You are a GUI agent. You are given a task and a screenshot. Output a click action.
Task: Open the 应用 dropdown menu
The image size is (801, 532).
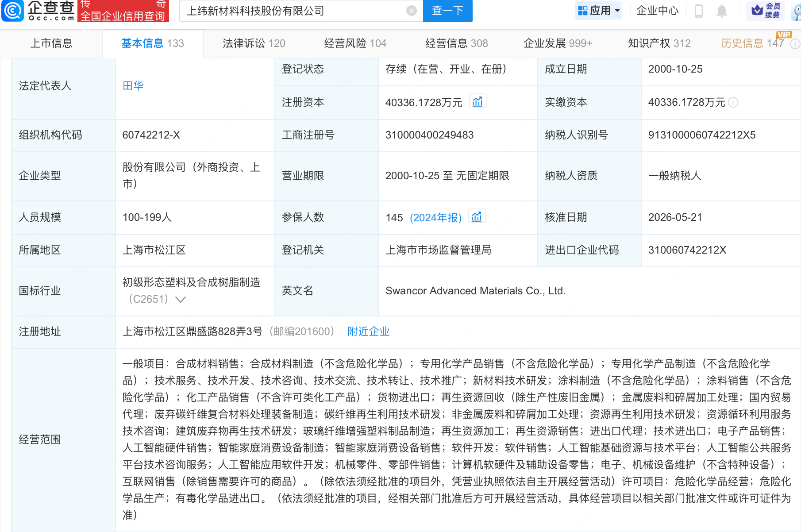click(599, 10)
